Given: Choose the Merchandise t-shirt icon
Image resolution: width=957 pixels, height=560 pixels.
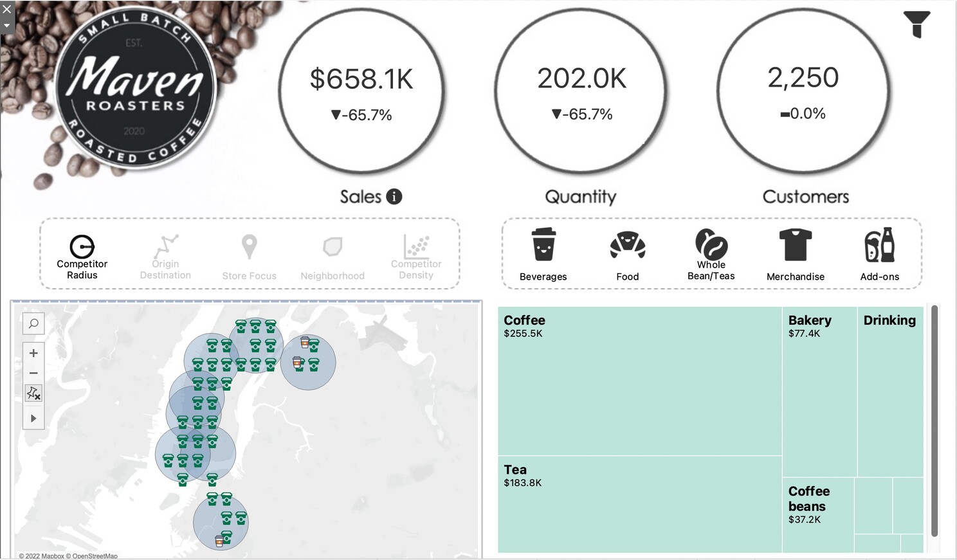Looking at the screenshot, I should 796,245.
